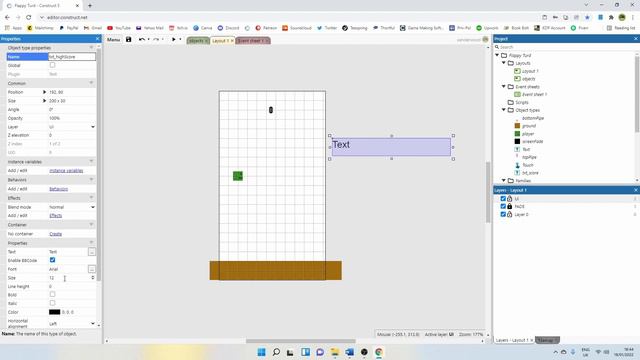Select Layout 1 in project tree
The height and width of the screenshot is (360, 640).
[530, 71]
